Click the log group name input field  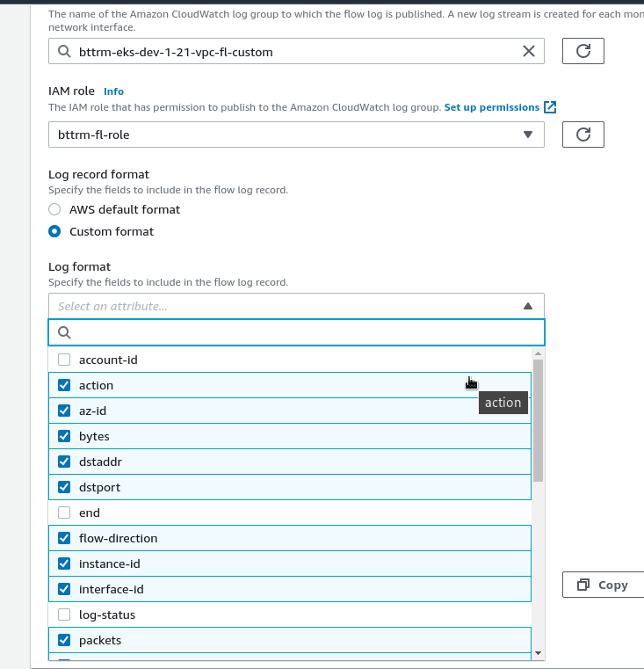point(296,51)
